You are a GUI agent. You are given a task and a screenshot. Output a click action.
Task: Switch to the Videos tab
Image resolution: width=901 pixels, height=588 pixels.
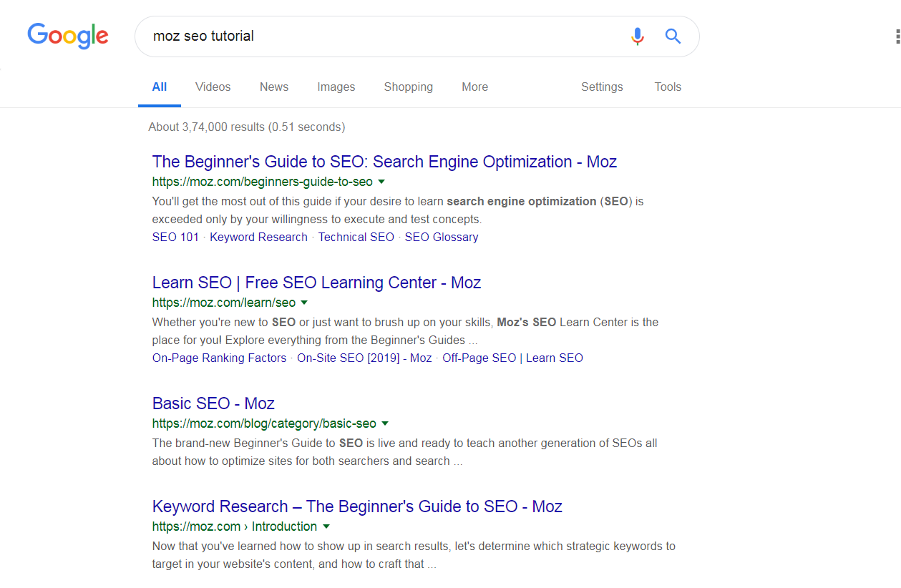[213, 87]
